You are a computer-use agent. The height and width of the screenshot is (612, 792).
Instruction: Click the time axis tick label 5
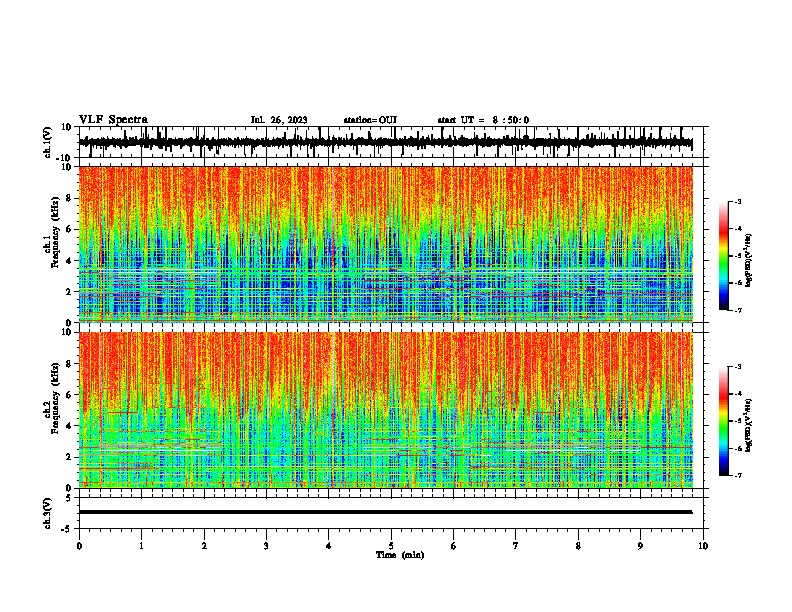(391, 546)
